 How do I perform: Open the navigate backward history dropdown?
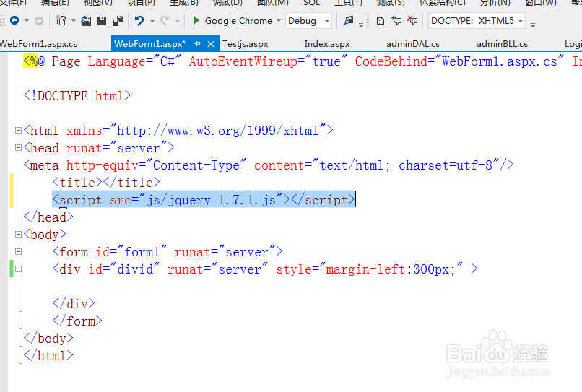pyautogui.click(x=26, y=21)
